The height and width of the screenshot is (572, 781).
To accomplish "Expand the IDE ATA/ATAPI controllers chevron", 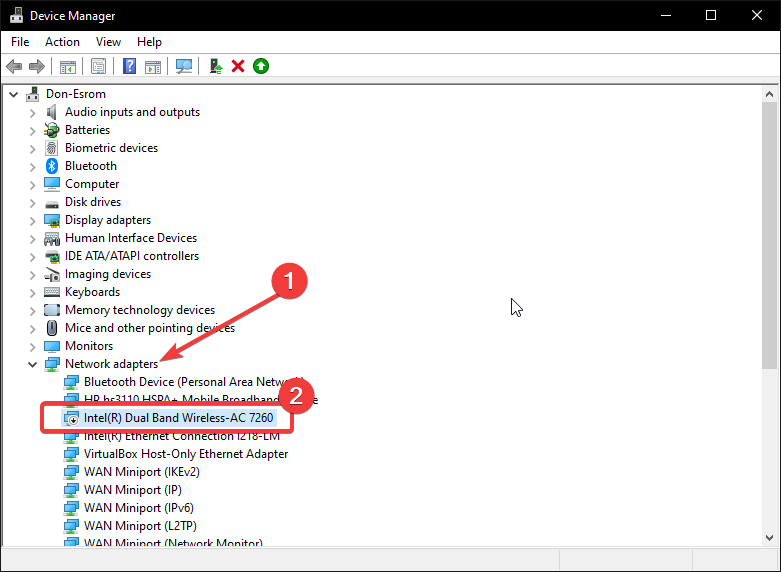I will pyautogui.click(x=33, y=257).
